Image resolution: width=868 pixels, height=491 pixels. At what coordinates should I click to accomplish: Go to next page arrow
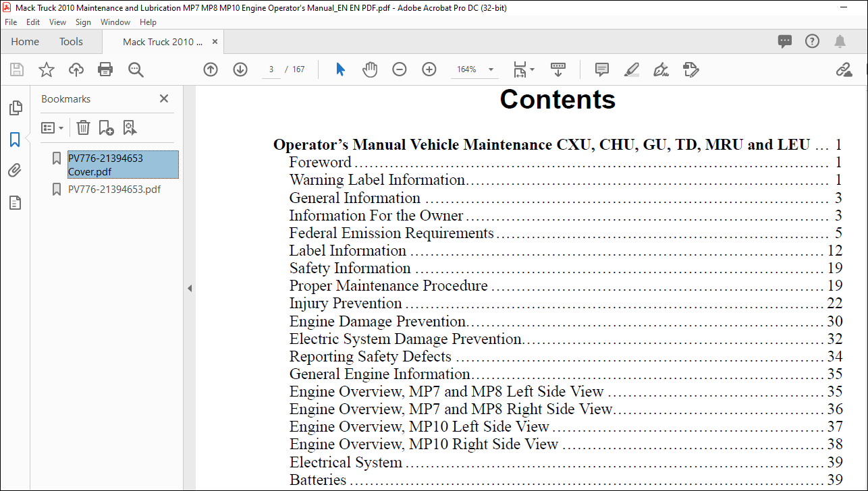(240, 69)
